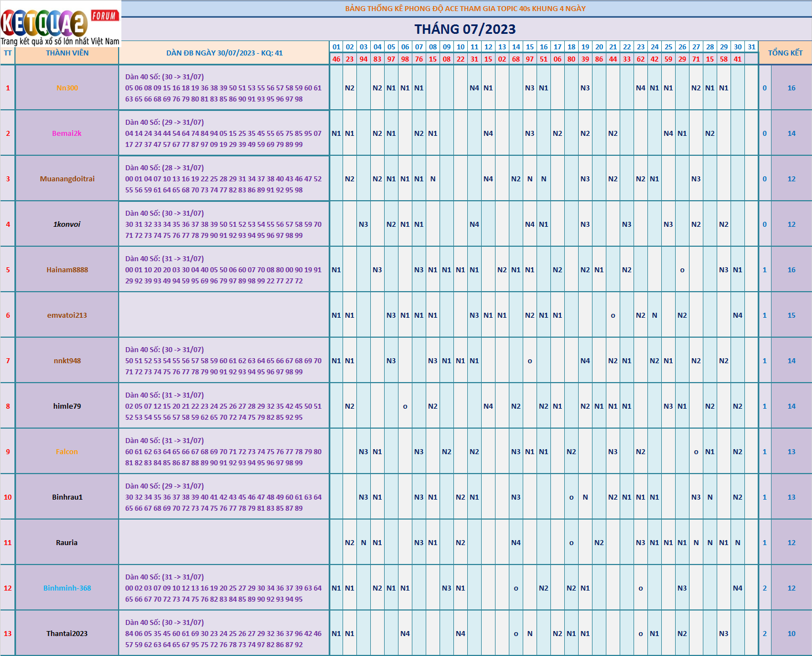Screen dimensions: 812x656
Task: Click day 31 column header
Action: (752, 47)
